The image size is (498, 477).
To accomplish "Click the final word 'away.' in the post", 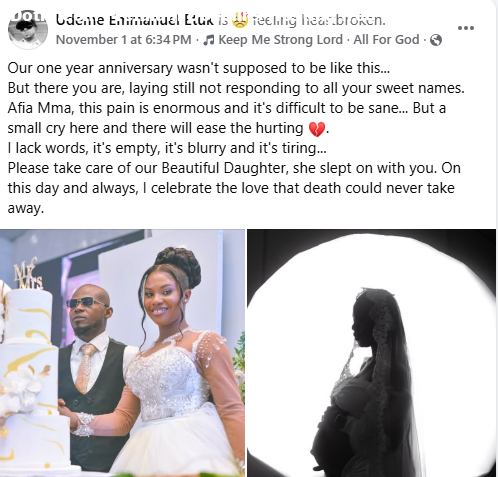I will point(26,208).
